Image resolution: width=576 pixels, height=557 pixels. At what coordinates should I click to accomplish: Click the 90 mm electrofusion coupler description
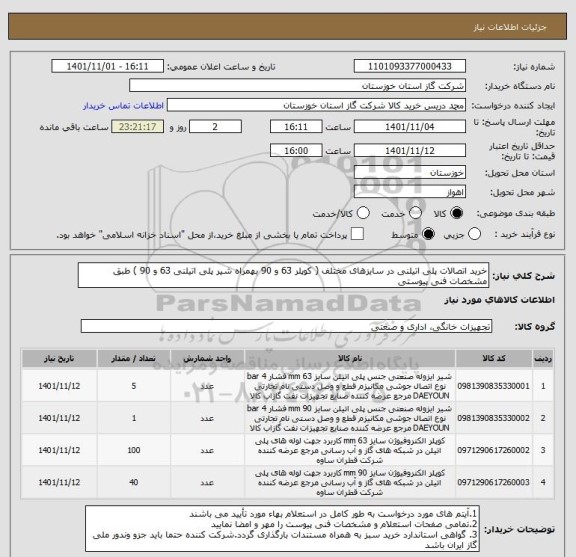[x=350, y=482]
